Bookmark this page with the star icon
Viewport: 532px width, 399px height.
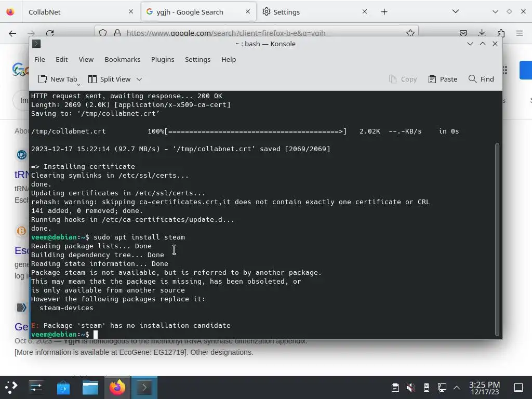(x=410, y=33)
